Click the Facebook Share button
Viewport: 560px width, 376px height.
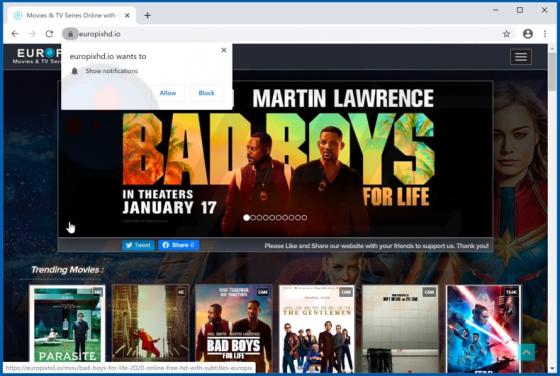179,245
